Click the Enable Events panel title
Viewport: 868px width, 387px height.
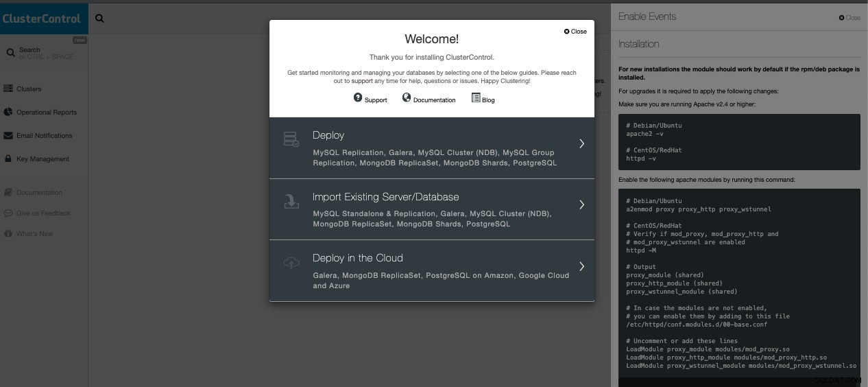647,16
